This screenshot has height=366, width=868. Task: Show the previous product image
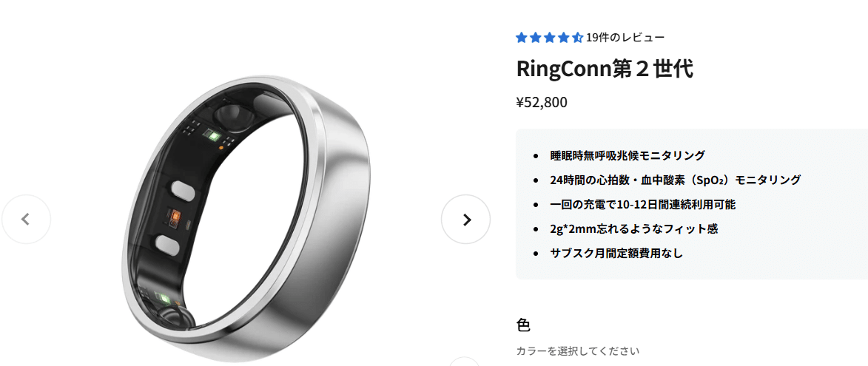26,220
